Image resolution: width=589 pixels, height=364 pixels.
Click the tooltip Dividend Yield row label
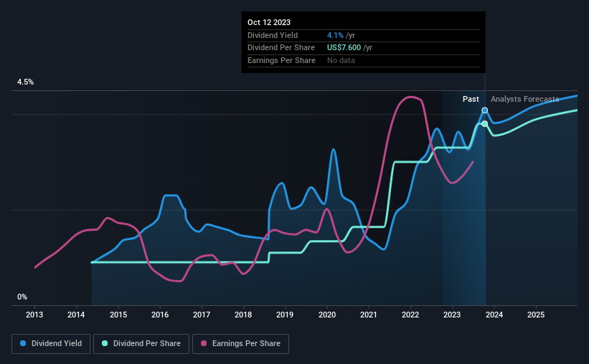click(273, 35)
